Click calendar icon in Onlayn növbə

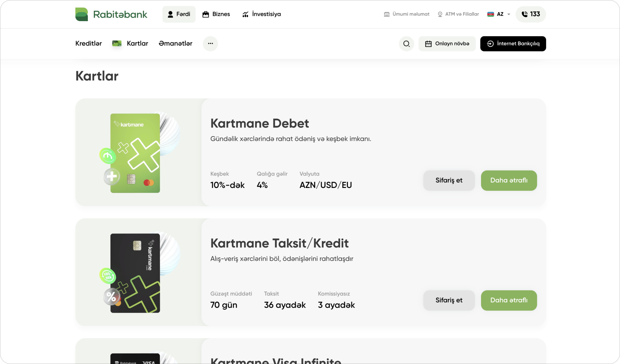tap(428, 44)
